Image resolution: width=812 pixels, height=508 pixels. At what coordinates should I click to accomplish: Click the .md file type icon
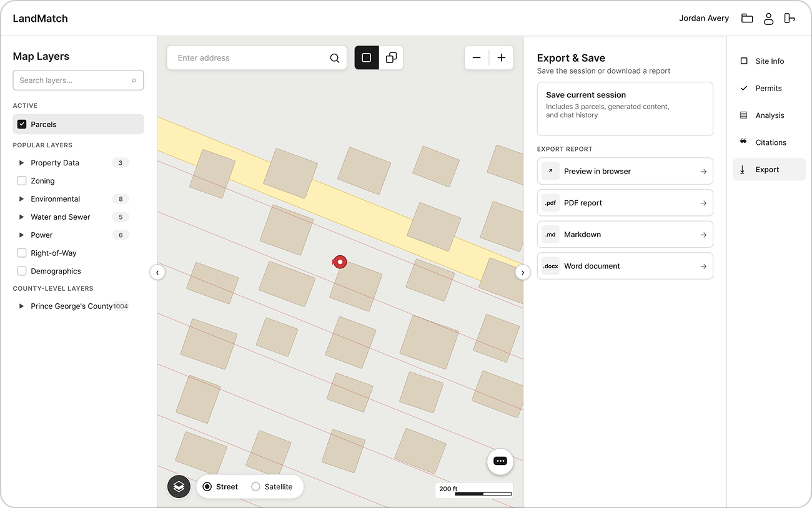(x=550, y=235)
